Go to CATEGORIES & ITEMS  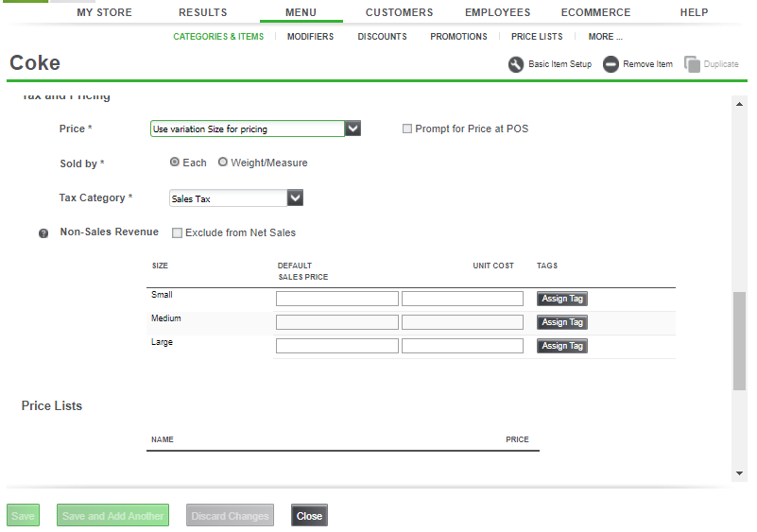218,37
